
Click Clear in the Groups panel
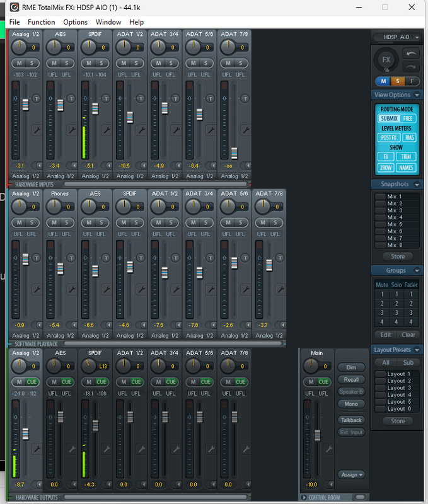point(408,335)
